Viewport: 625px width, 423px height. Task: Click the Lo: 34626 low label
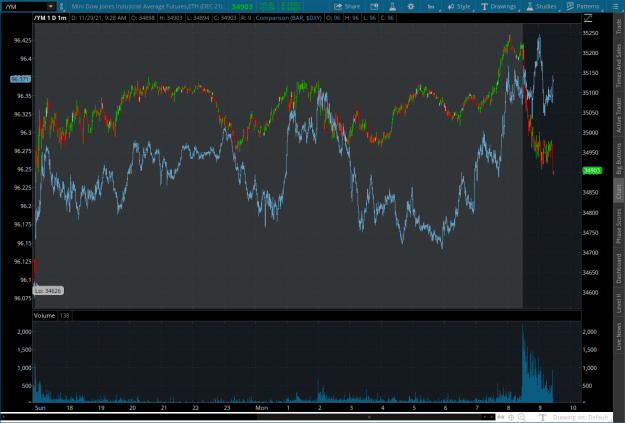pyautogui.click(x=48, y=291)
